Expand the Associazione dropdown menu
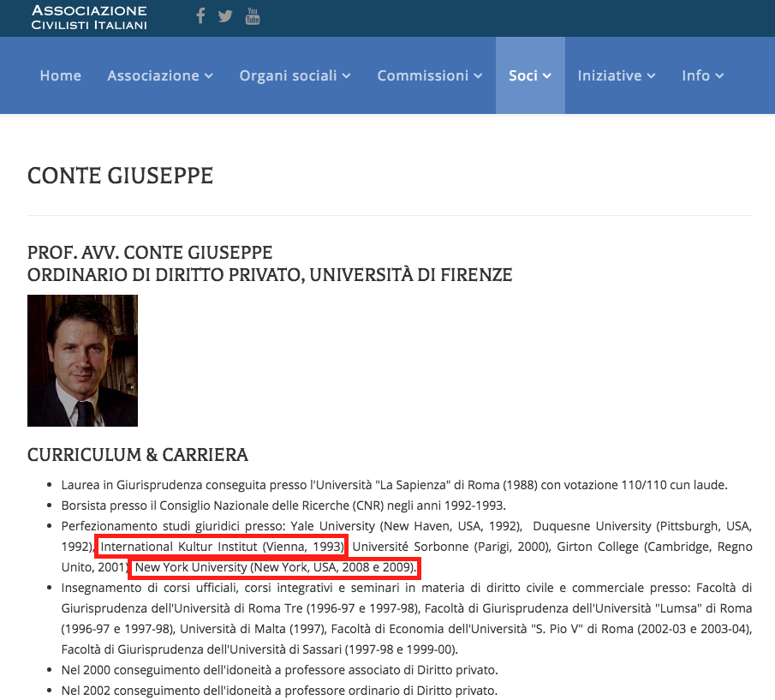 click(160, 75)
